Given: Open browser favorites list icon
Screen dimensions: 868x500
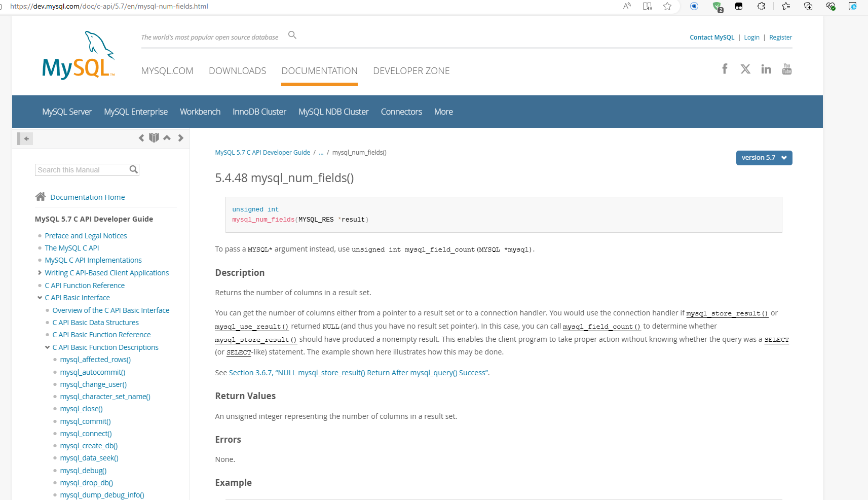Looking at the screenshot, I should [x=786, y=6].
